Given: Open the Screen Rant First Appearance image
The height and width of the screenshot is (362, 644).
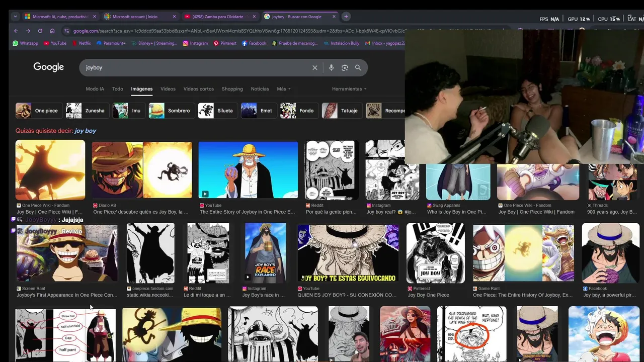Looking at the screenshot, I should coord(66,252).
